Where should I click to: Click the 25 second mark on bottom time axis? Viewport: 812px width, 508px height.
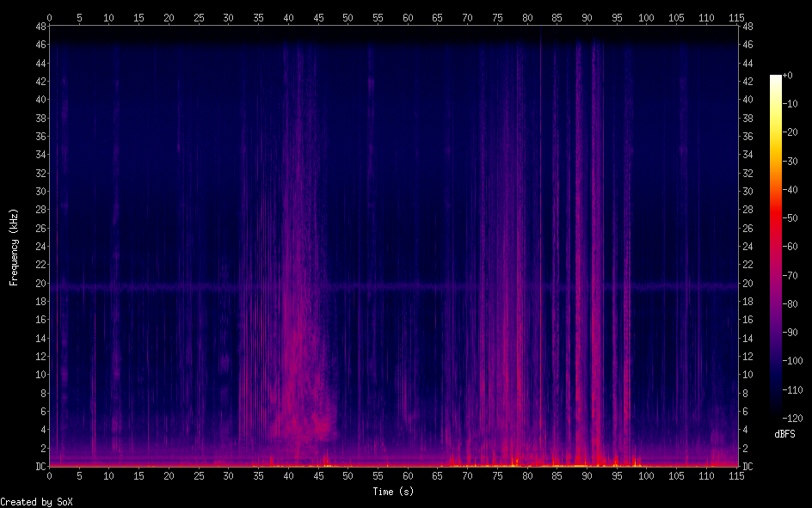(x=199, y=475)
